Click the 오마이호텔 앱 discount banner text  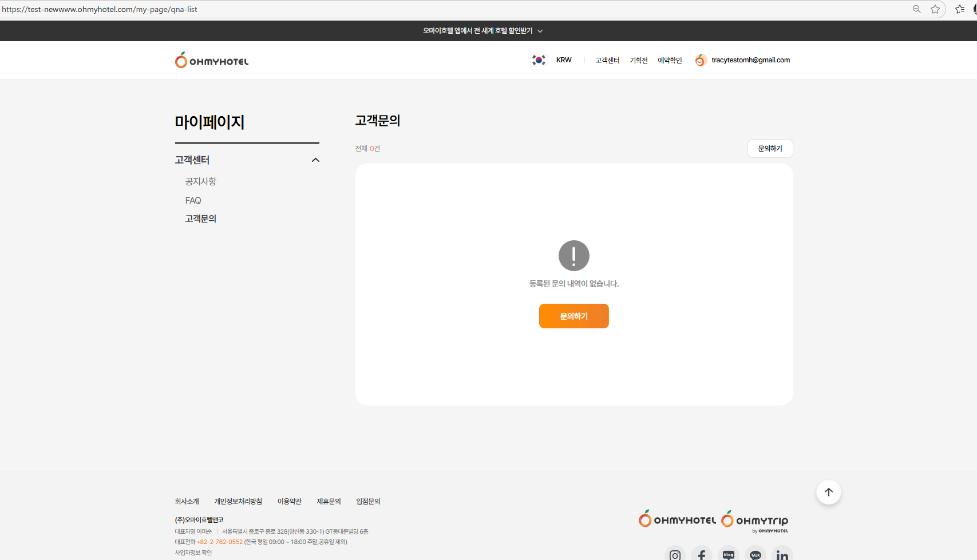click(x=477, y=31)
